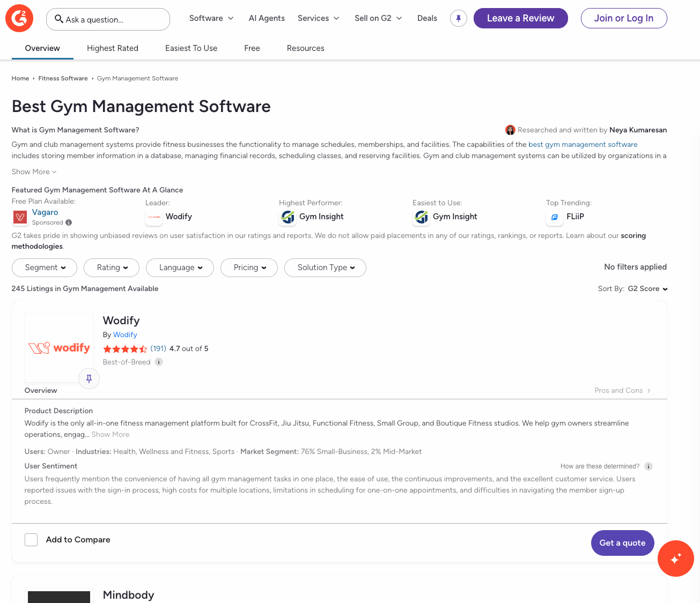Image resolution: width=700 pixels, height=603 pixels.
Task: Click the Wodify listing title
Action: (121, 321)
